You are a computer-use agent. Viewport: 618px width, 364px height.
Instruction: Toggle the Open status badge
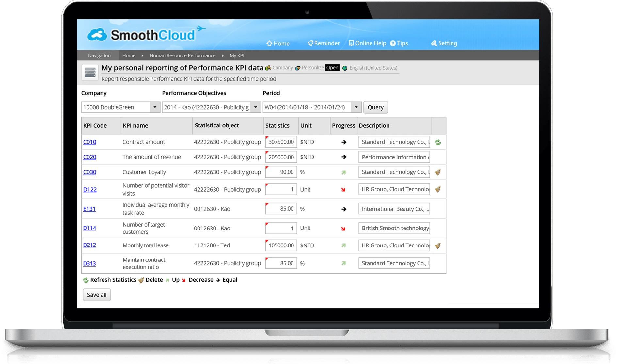click(x=332, y=67)
